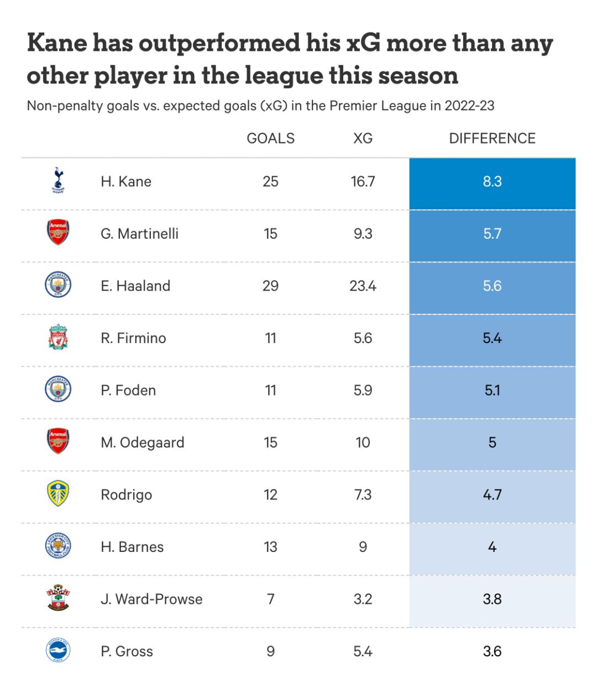This screenshot has height=700, width=597.
Task: Select the Manchester City crest beside E. Haaland
Action: 58,286
